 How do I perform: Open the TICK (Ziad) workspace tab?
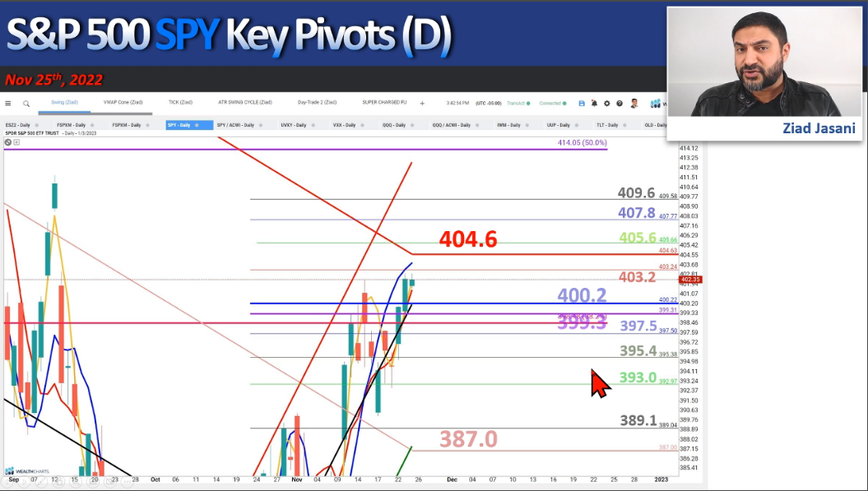click(x=180, y=103)
